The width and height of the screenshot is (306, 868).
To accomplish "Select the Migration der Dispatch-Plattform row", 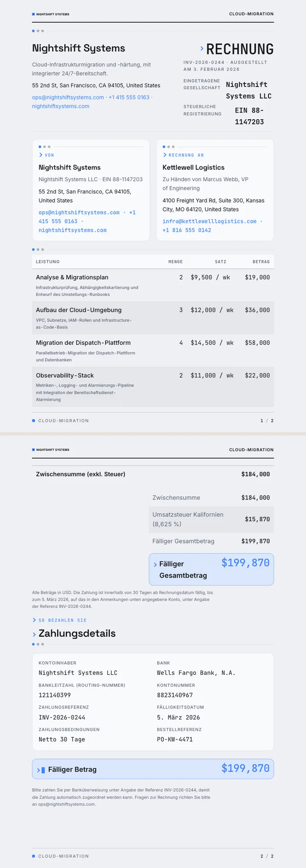I will 153,351.
